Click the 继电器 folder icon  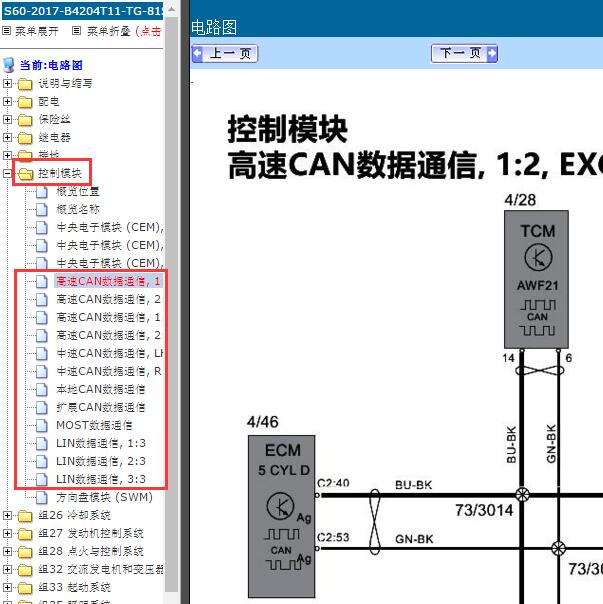[25, 138]
